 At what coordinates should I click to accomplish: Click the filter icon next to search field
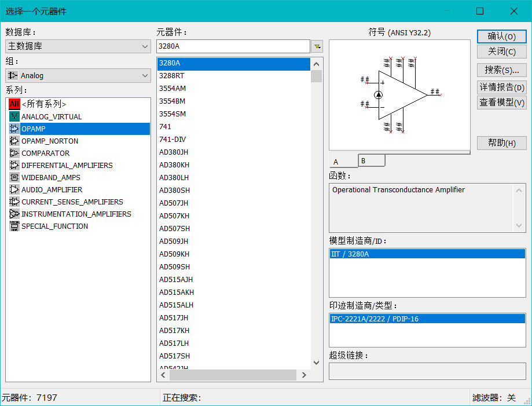(316, 46)
